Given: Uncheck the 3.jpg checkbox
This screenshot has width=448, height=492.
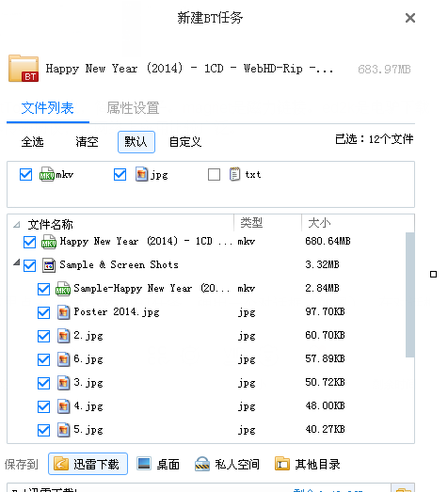Looking at the screenshot, I should point(43,383).
